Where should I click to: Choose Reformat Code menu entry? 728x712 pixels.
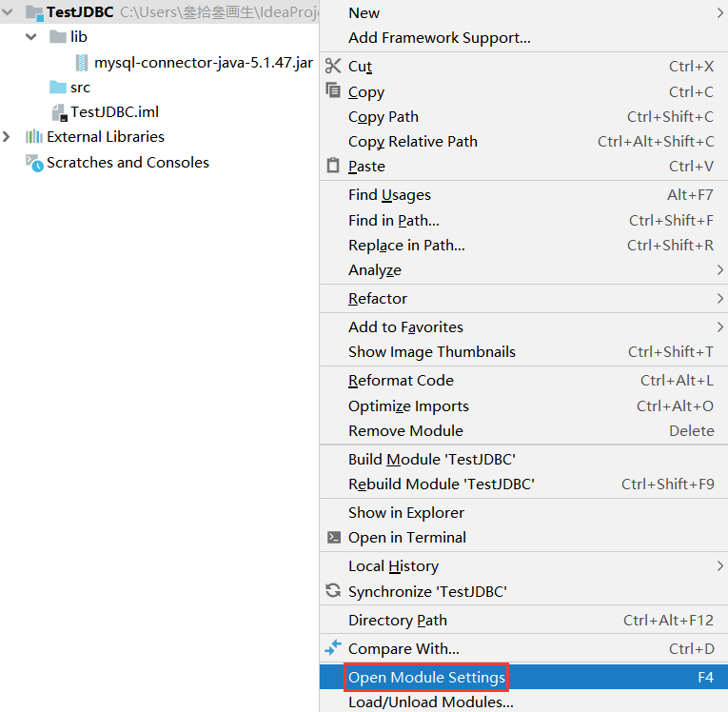pos(523,381)
